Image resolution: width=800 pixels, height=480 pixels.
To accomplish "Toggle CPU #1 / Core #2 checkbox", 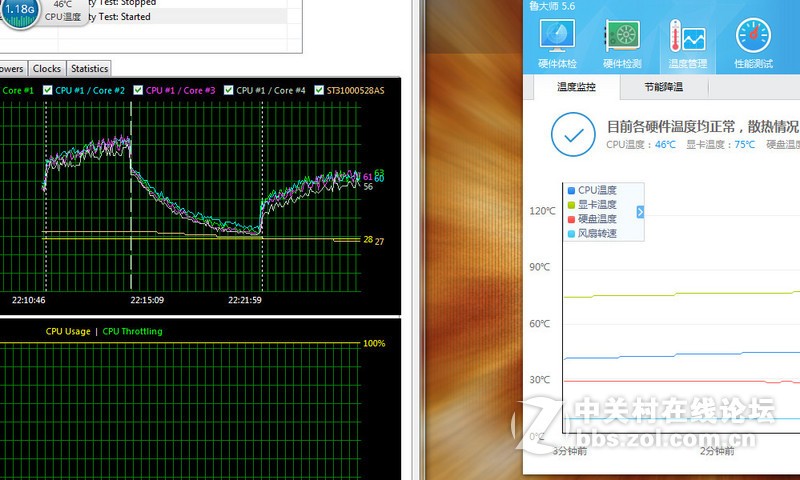I will (49, 90).
